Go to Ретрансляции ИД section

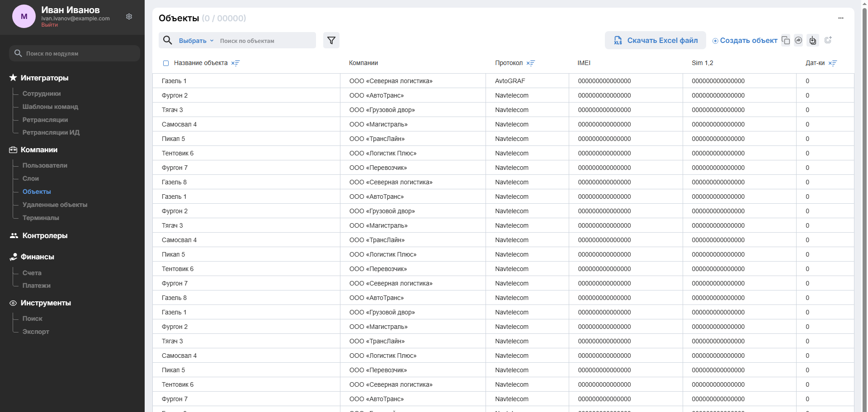[51, 132]
